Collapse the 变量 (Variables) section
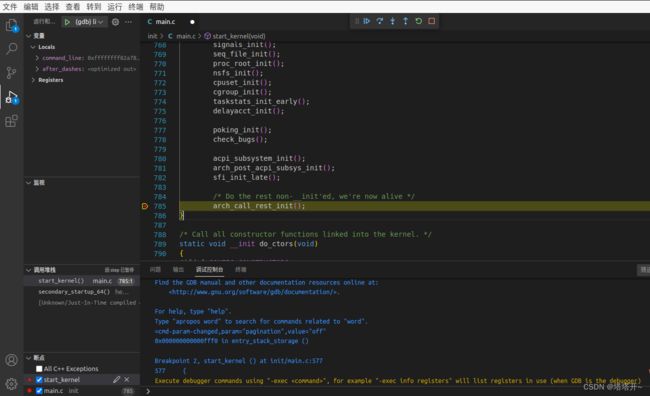The height and width of the screenshot is (396, 650). pos(29,36)
